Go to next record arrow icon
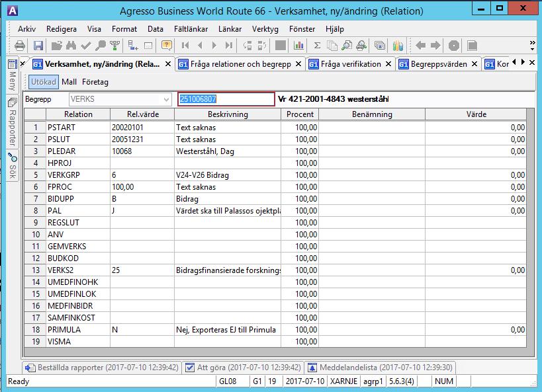 [x=214, y=46]
